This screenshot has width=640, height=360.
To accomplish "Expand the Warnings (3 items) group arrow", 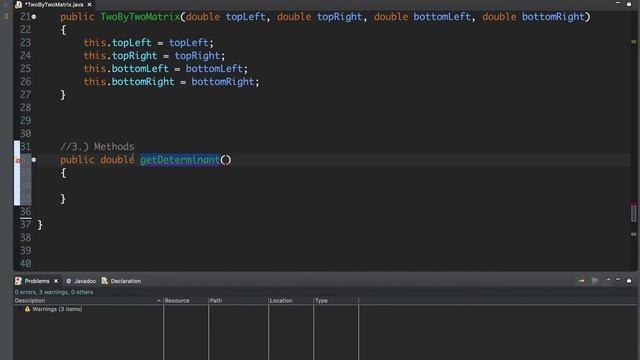I will coord(19,309).
